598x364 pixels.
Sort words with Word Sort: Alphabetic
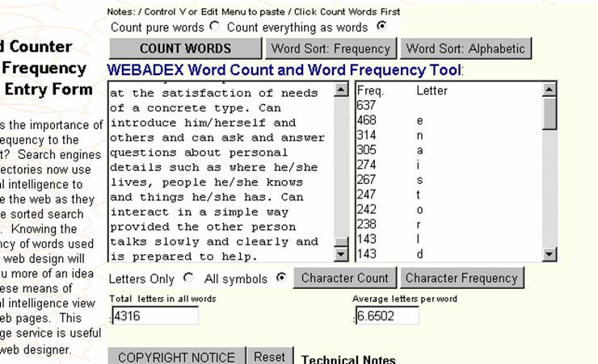[465, 48]
